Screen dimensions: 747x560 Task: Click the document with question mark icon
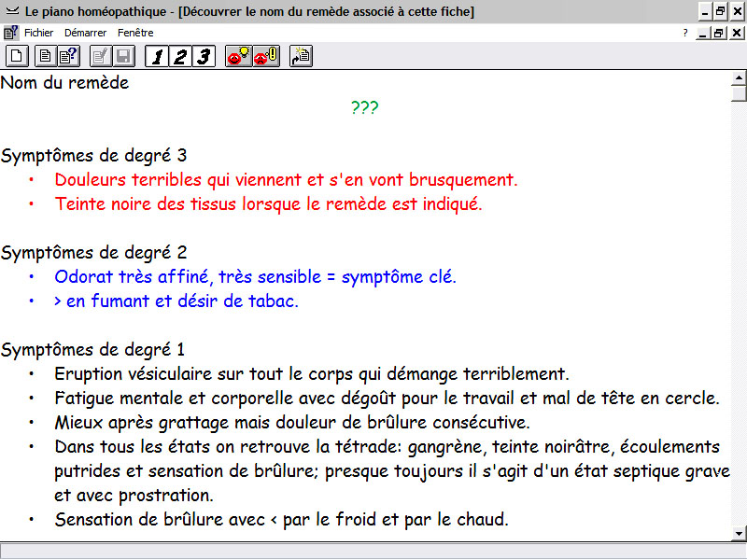(x=68, y=57)
